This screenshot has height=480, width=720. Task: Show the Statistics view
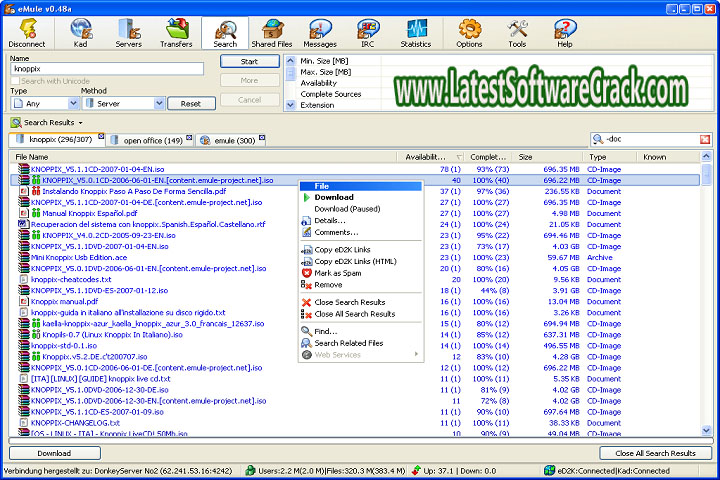[x=416, y=33]
